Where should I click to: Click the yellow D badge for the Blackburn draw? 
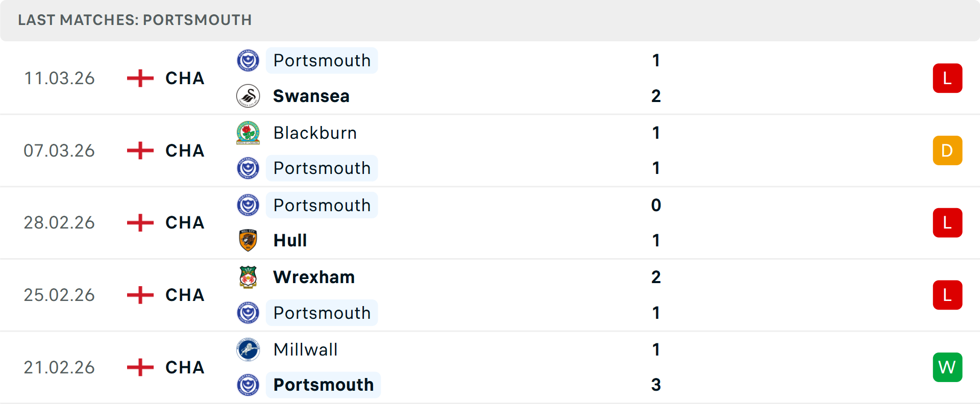(x=947, y=150)
